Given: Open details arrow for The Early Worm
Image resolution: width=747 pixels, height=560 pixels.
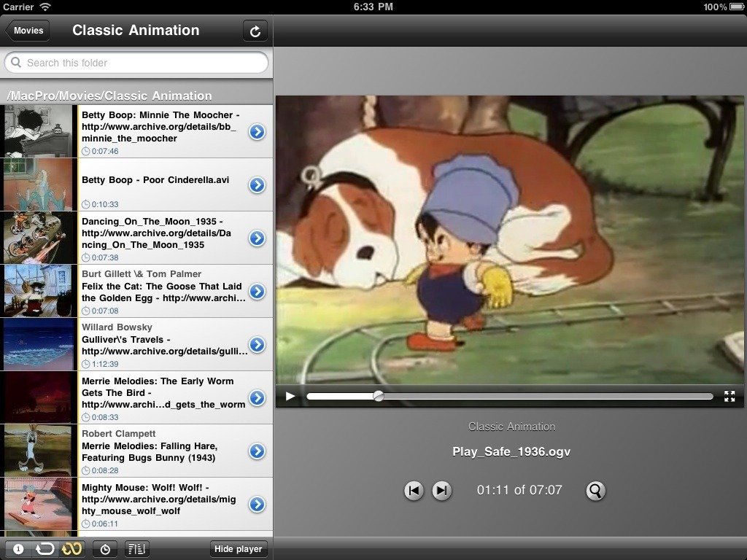Looking at the screenshot, I should pyautogui.click(x=258, y=397).
